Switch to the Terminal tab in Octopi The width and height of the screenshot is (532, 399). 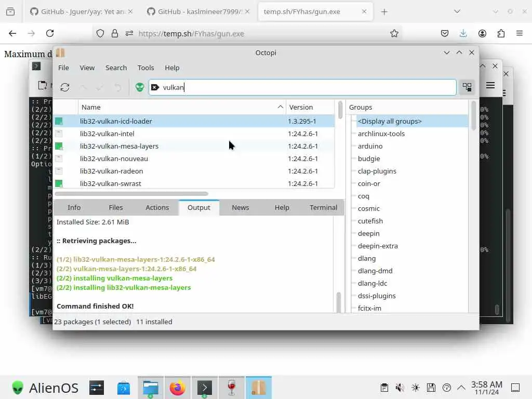323,208
